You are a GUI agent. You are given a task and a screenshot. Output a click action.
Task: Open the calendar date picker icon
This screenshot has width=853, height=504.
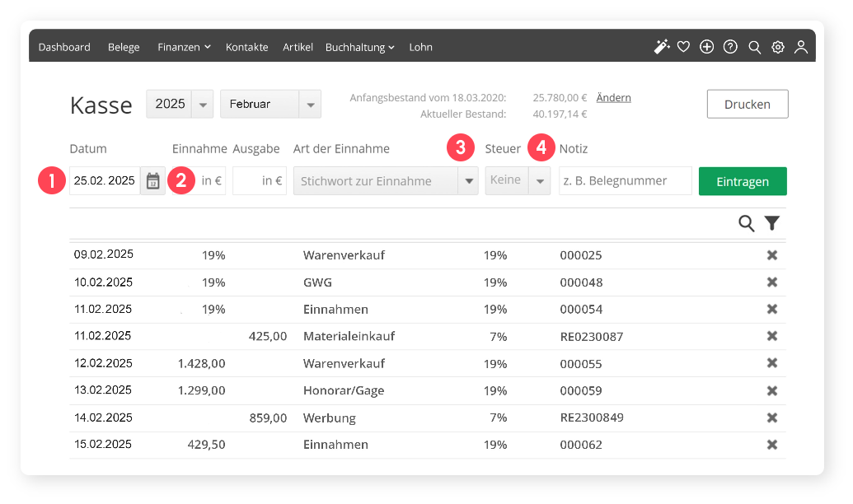(152, 181)
